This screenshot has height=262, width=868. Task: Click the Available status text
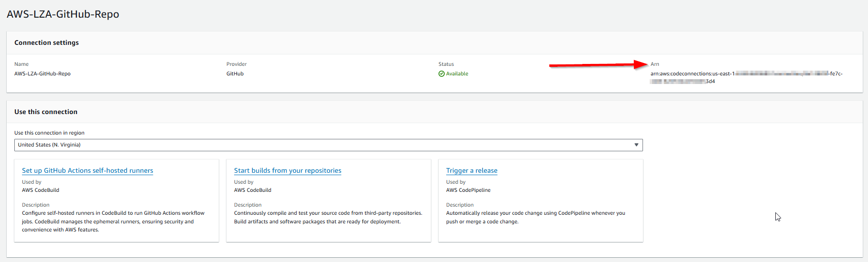[x=457, y=73]
